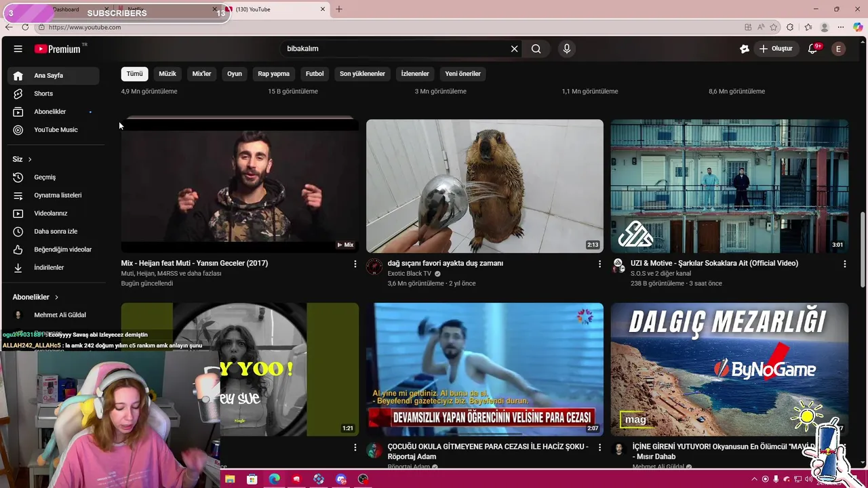The width and height of the screenshot is (868, 488).
Task: Select the İzlenenler chip
Action: click(x=415, y=74)
